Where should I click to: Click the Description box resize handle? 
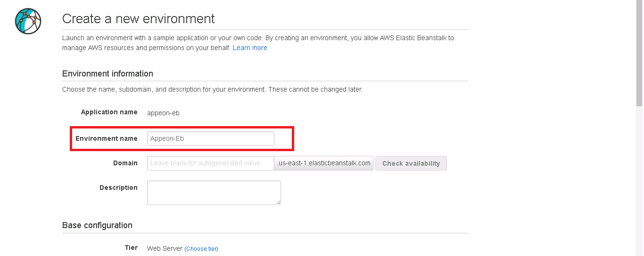pyautogui.click(x=278, y=202)
